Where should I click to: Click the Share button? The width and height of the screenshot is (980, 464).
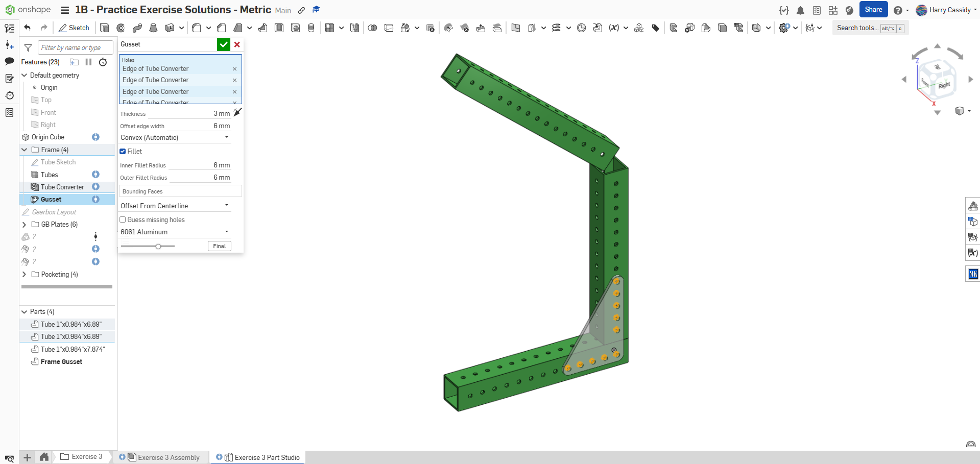point(873,10)
